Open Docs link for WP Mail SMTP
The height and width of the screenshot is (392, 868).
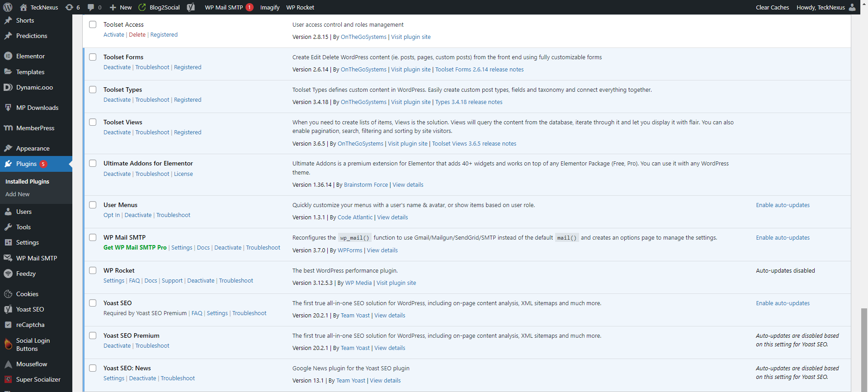click(x=203, y=248)
